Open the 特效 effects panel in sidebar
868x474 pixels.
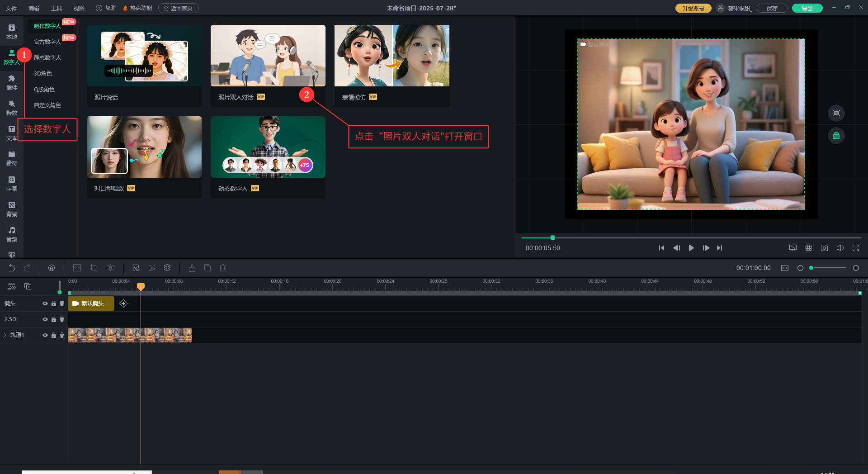pos(12,108)
